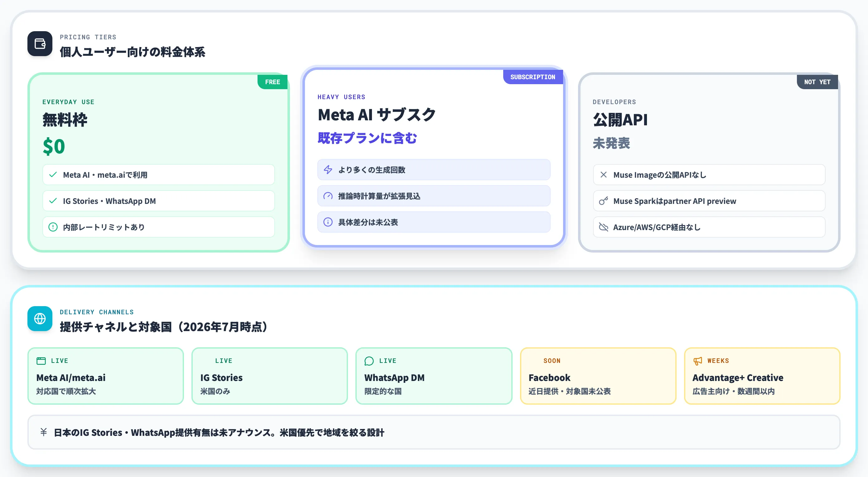Click the EVERYDAY USE label

pos(68,102)
